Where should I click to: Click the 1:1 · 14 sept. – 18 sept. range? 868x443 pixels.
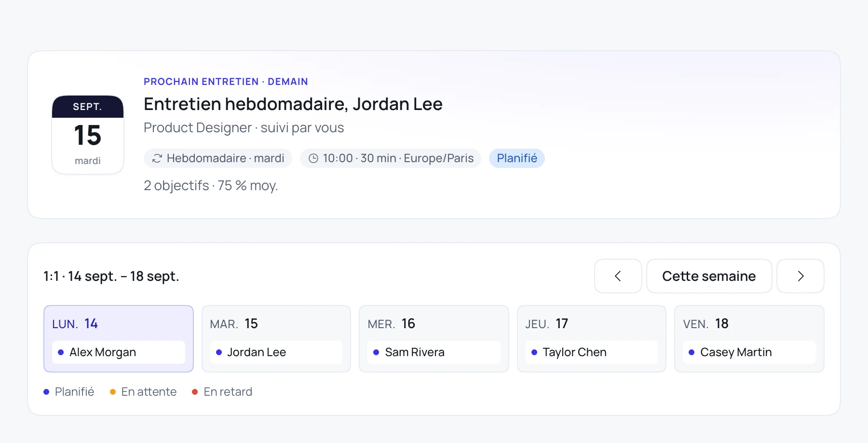point(111,277)
